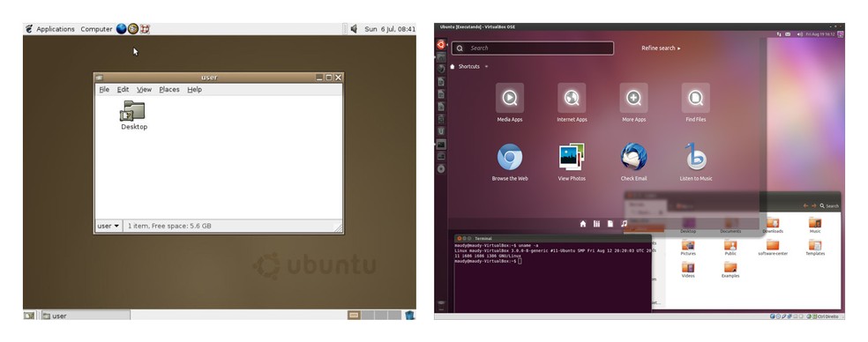Screen dimensions: 868x342
Task: Open the View menu in the user window
Action: (x=144, y=89)
